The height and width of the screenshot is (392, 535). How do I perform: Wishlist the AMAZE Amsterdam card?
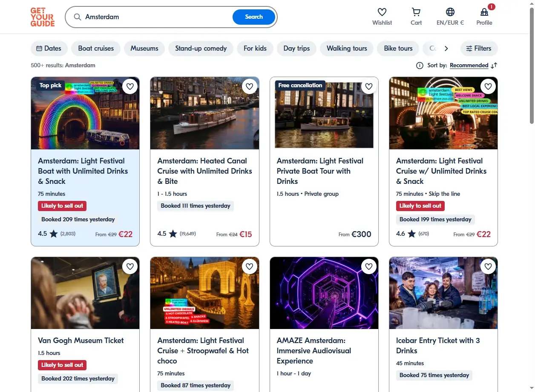[x=368, y=267]
